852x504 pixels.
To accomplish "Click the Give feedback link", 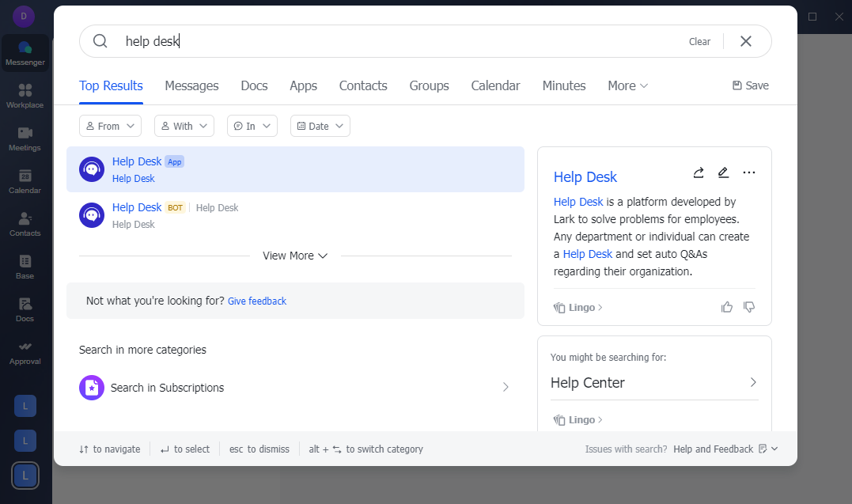I will (x=257, y=301).
